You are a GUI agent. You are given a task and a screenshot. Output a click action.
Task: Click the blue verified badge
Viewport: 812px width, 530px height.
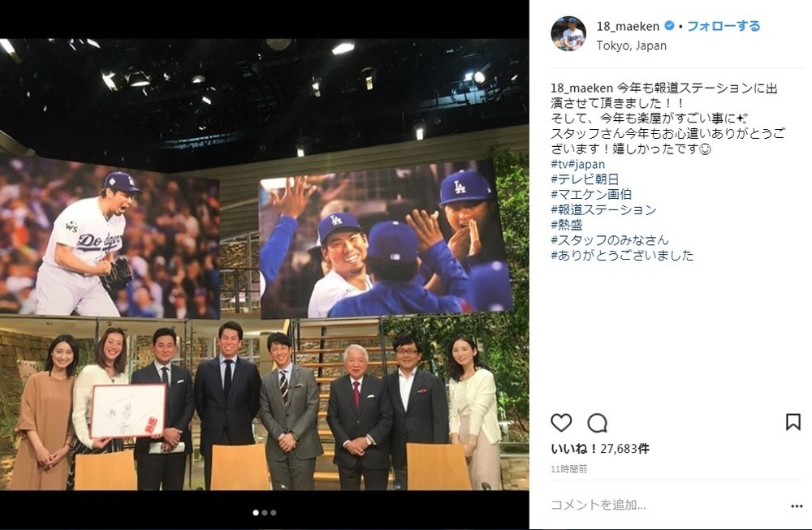(x=669, y=25)
